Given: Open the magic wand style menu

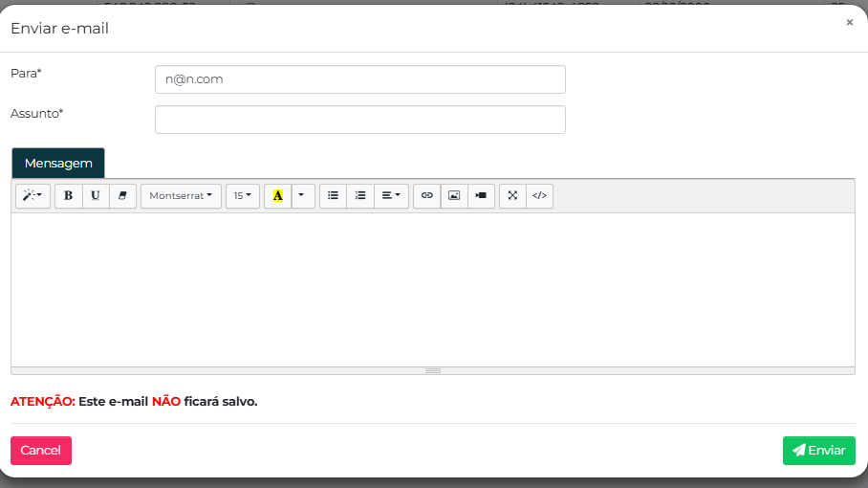Looking at the screenshot, I should (33, 195).
